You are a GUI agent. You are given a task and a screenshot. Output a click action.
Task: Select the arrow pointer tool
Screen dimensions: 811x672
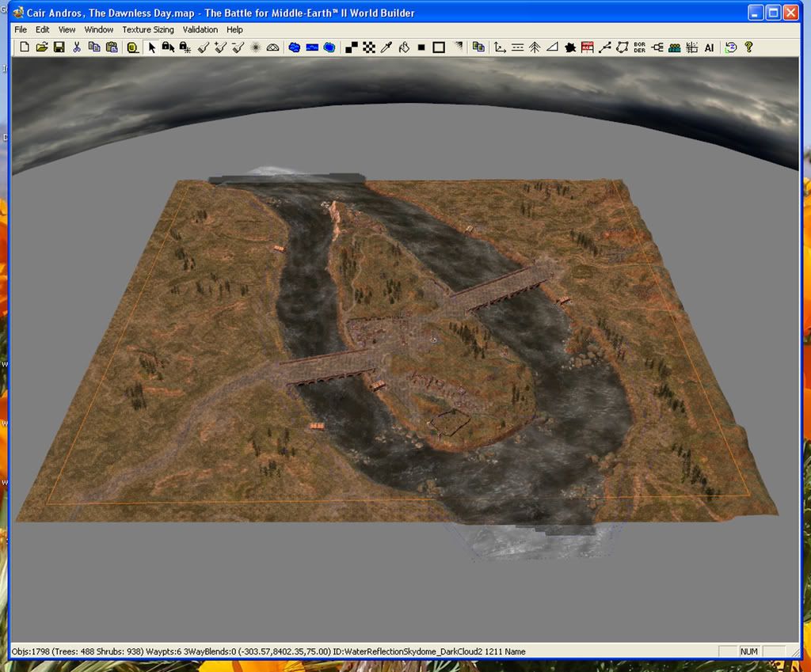click(152, 47)
